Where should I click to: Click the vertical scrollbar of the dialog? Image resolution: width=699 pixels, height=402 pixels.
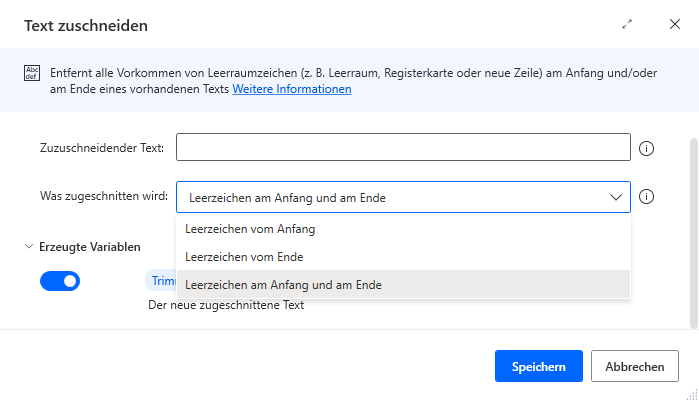pyautogui.click(x=693, y=234)
